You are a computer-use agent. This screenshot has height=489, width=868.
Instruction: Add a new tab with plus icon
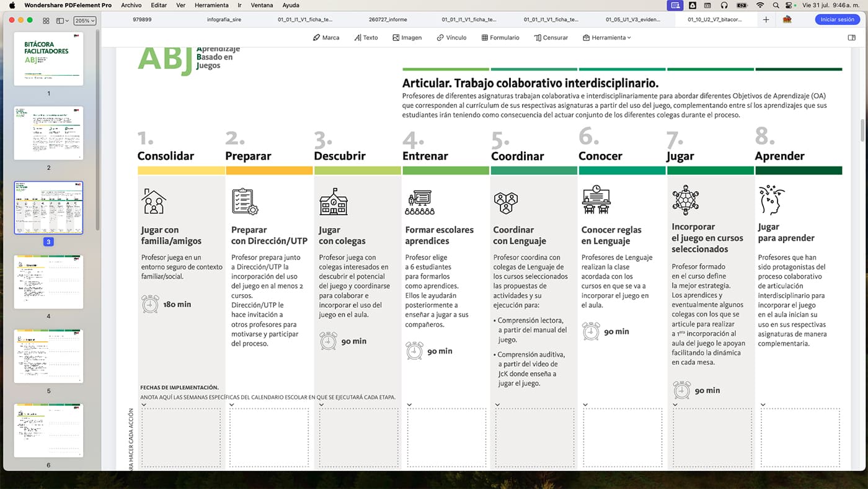point(766,20)
